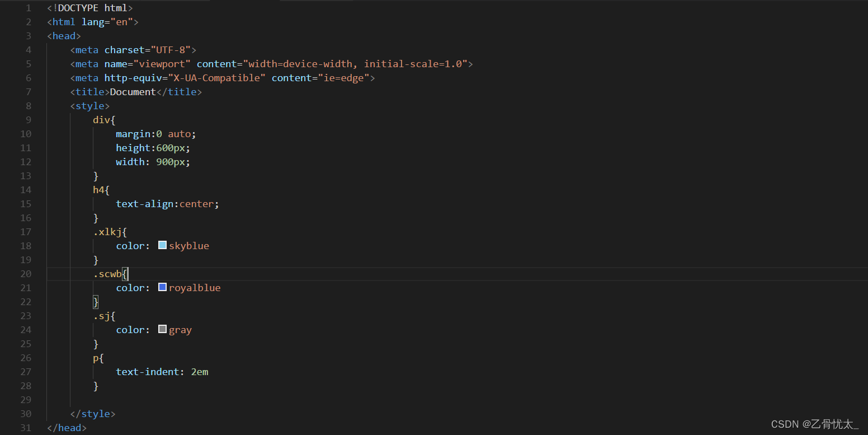Click the text-indent: 2em value
The height and width of the screenshot is (435, 868).
(162, 371)
